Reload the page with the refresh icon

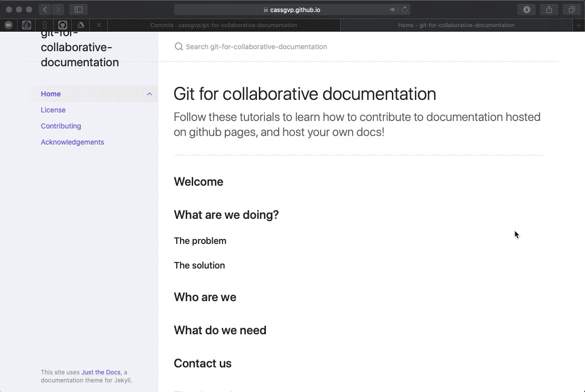click(404, 10)
